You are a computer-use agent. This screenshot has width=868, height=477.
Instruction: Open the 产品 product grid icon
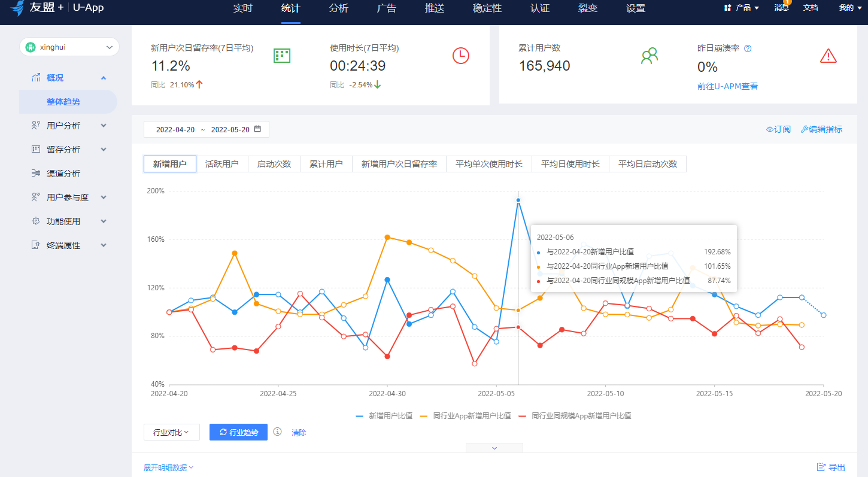[726, 8]
